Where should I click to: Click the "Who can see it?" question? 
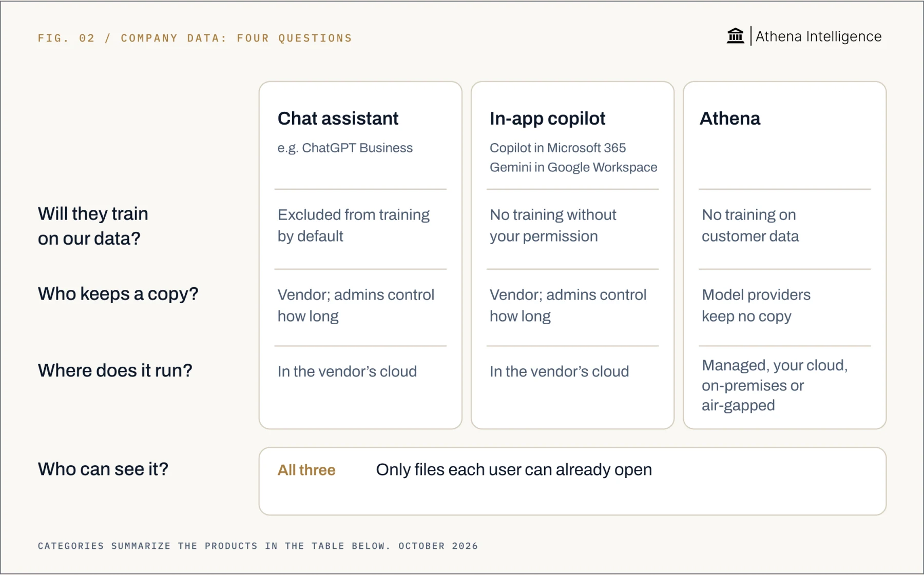(103, 469)
